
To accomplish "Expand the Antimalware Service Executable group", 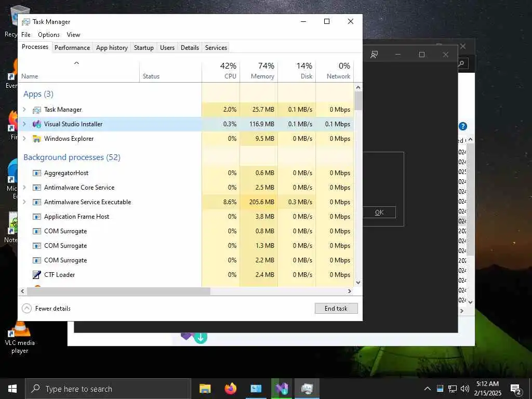I will (24, 202).
